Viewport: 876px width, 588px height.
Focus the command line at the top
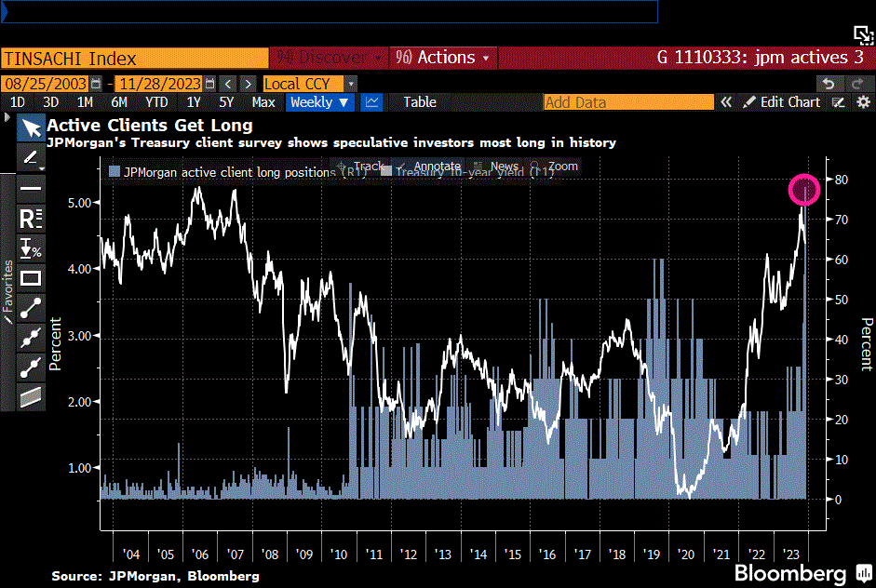pos(330,11)
